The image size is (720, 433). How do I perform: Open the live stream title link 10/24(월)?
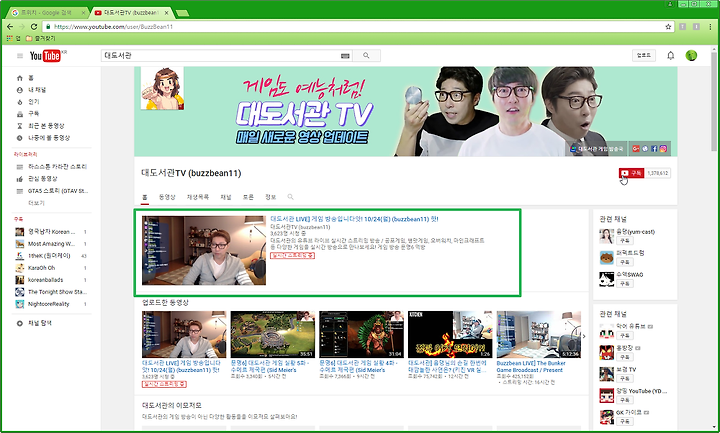(x=354, y=219)
